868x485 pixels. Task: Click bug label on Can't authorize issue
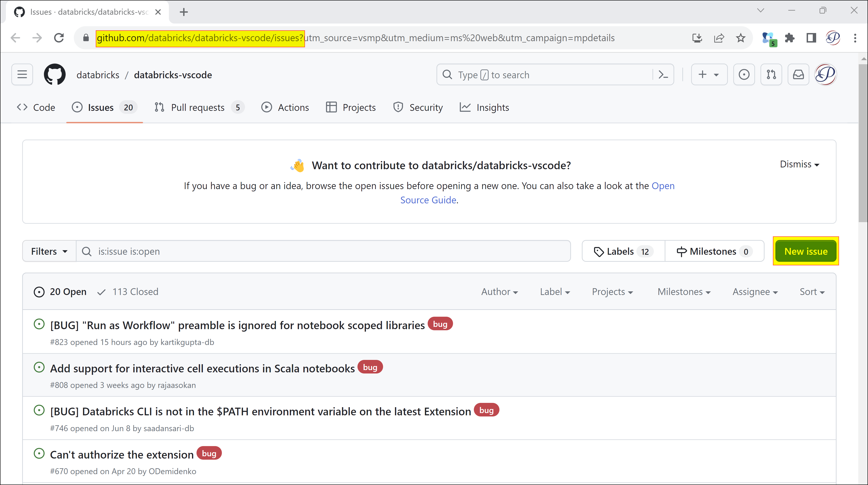pos(209,453)
